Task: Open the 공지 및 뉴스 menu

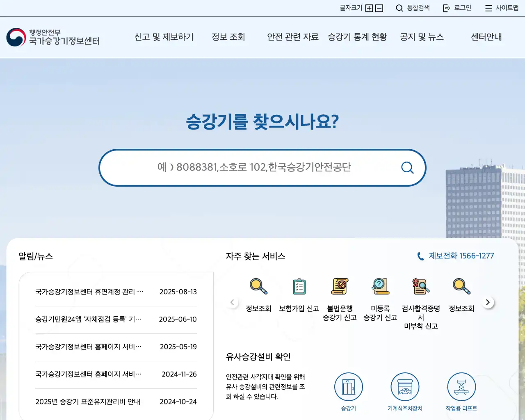Action: click(x=422, y=37)
